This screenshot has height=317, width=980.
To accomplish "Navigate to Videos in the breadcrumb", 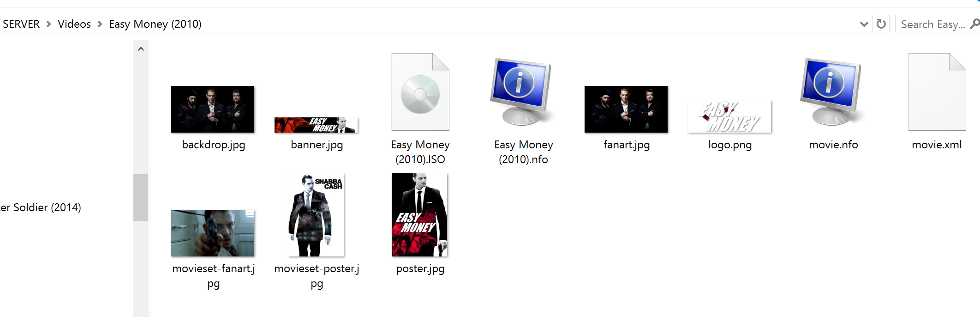I will click(74, 24).
